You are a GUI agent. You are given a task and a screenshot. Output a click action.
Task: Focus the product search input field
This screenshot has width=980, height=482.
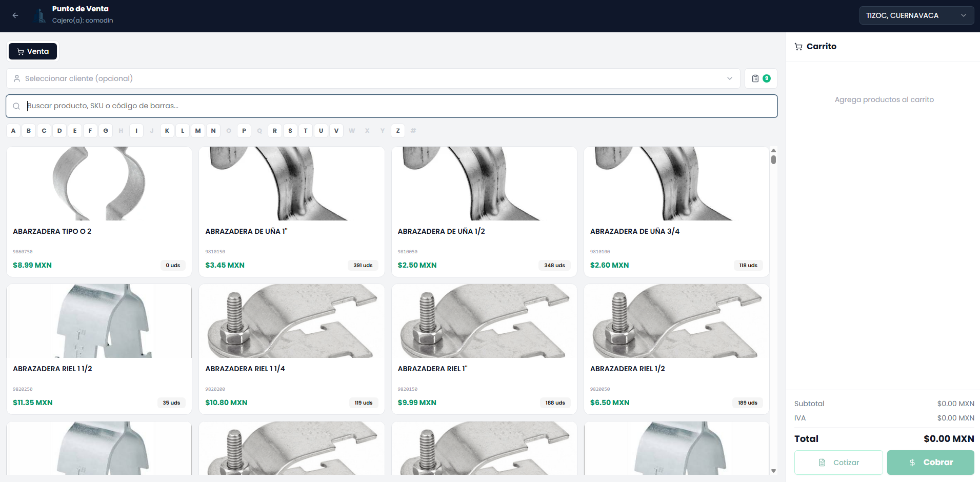[392, 106]
